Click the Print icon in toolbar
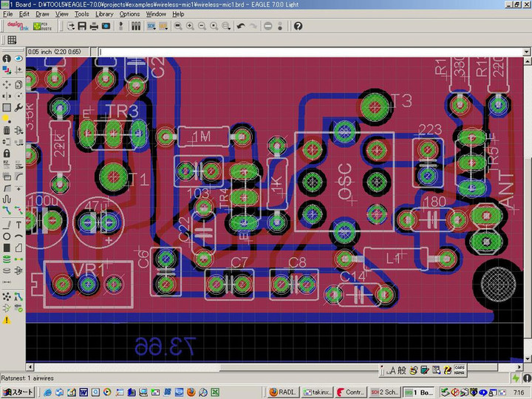The image size is (532, 399). point(94,26)
